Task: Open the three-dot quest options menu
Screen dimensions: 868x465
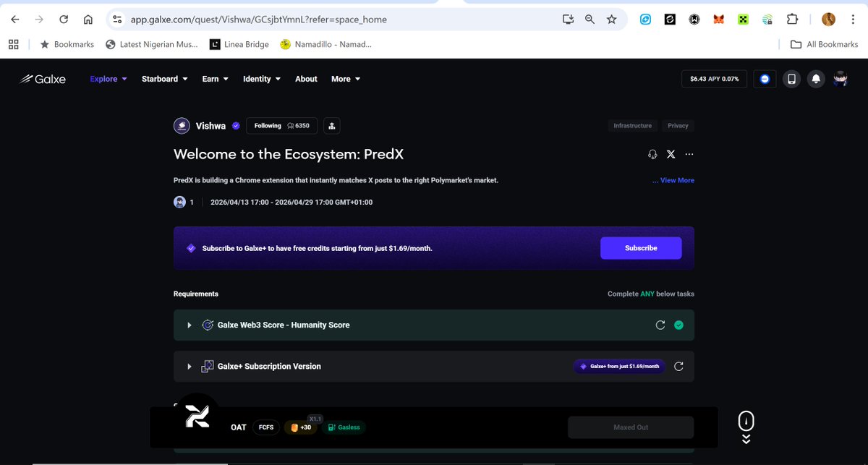Action: tap(689, 154)
